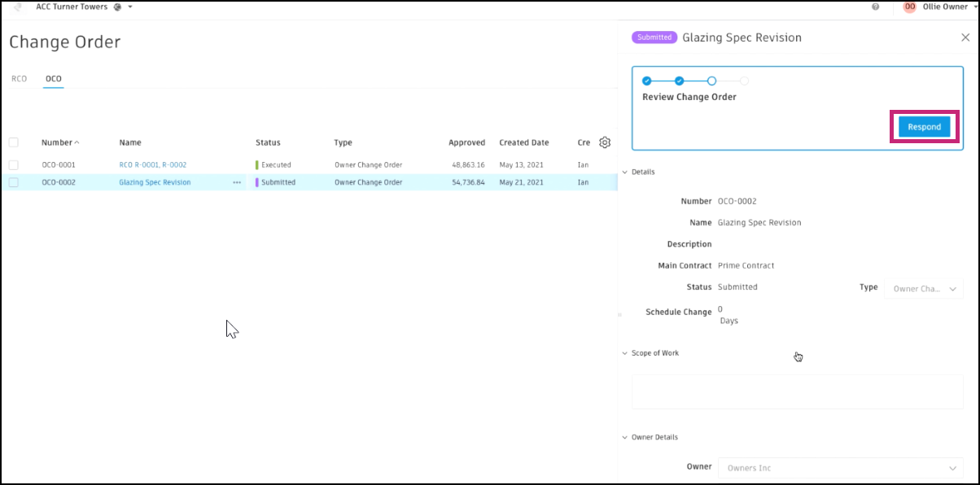This screenshot has width=980, height=485.
Task: Click the third circle on the workflow progress bar
Action: click(x=711, y=81)
